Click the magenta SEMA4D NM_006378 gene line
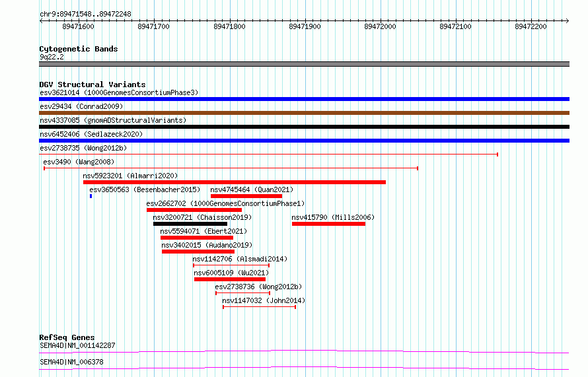588x377 pixels. pos(304,368)
